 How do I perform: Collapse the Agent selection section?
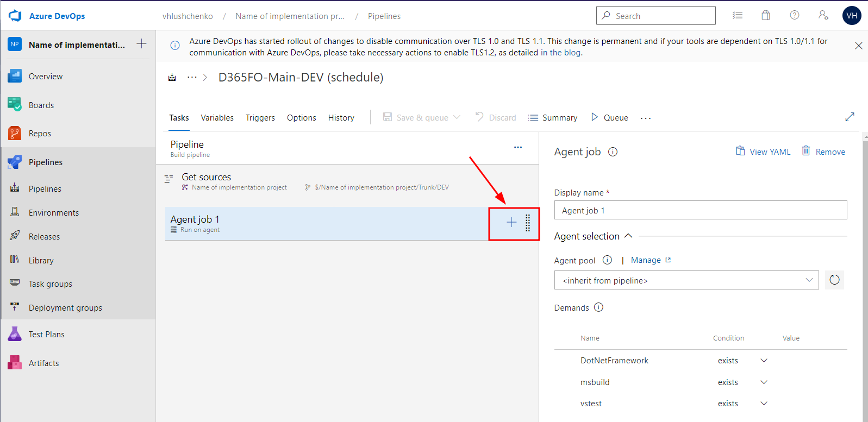pos(628,236)
